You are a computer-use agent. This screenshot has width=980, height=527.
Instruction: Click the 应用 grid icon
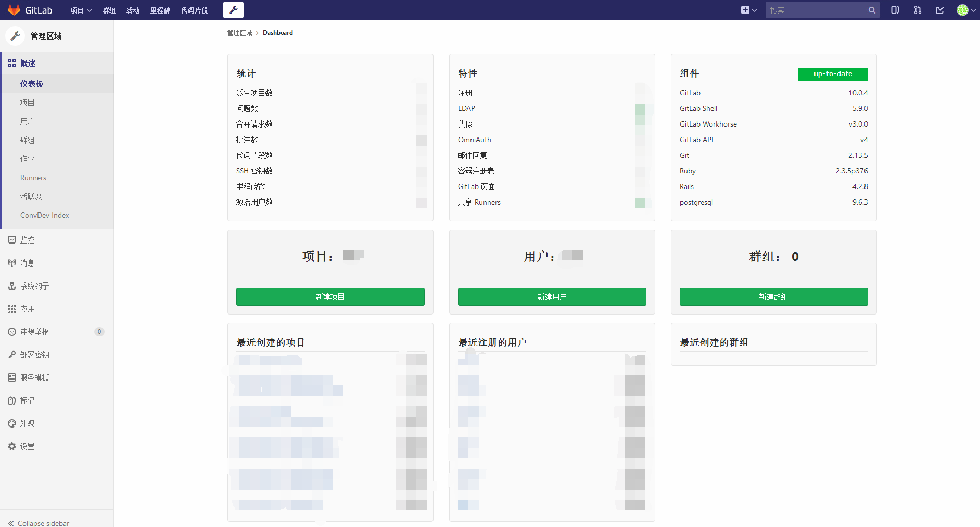12,309
